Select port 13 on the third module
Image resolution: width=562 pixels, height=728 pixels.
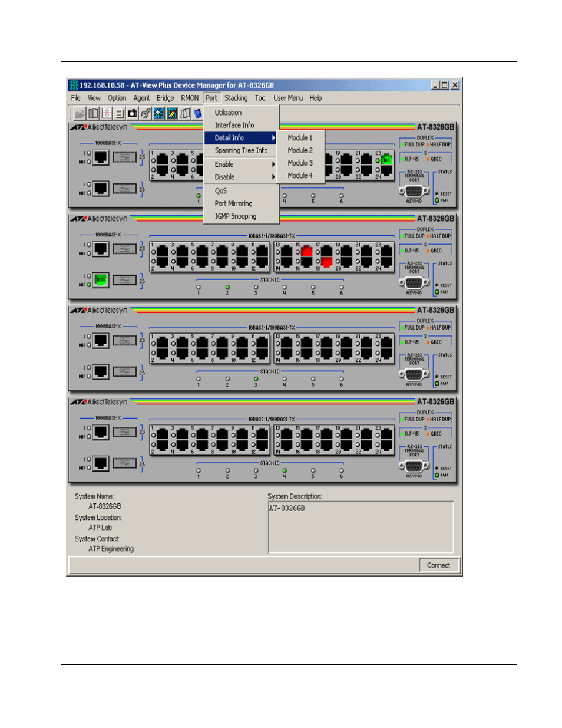click(x=287, y=342)
